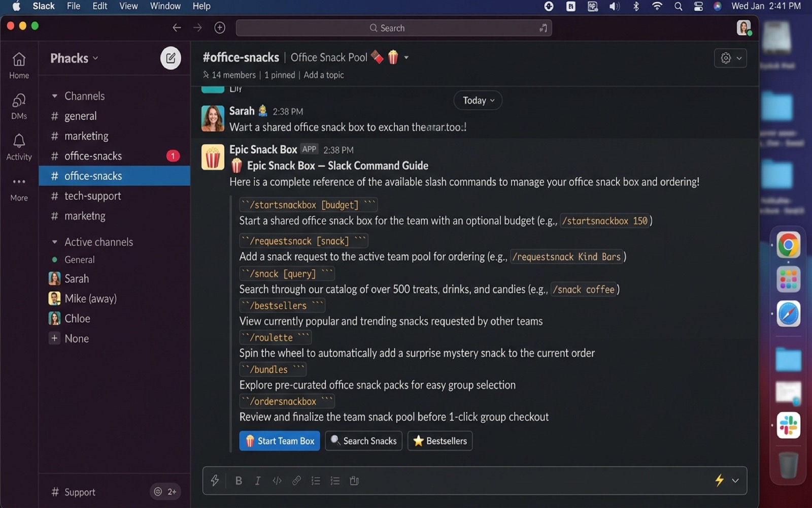Open Launchpad from the Dock
The height and width of the screenshot is (508, 812).
[x=788, y=280]
